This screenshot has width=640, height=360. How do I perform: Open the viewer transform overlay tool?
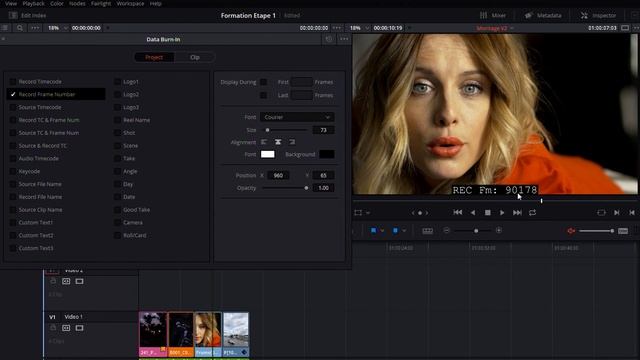coord(358,213)
